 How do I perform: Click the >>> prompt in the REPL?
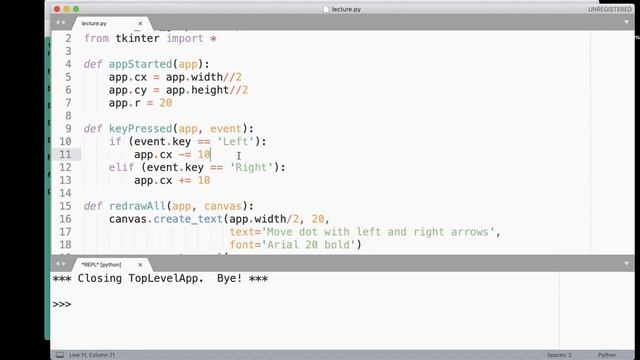click(x=62, y=304)
